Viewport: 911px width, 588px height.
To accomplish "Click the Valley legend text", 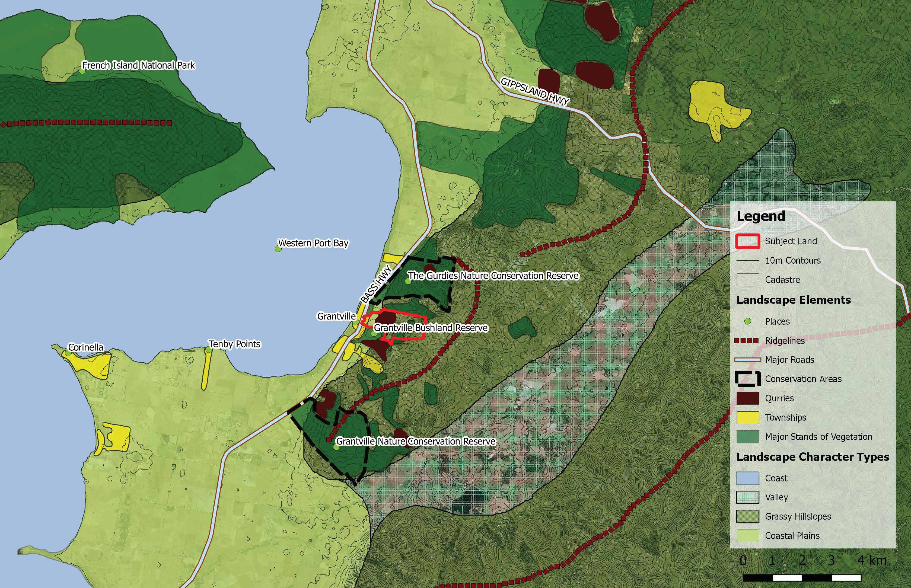I will pyautogui.click(x=776, y=497).
